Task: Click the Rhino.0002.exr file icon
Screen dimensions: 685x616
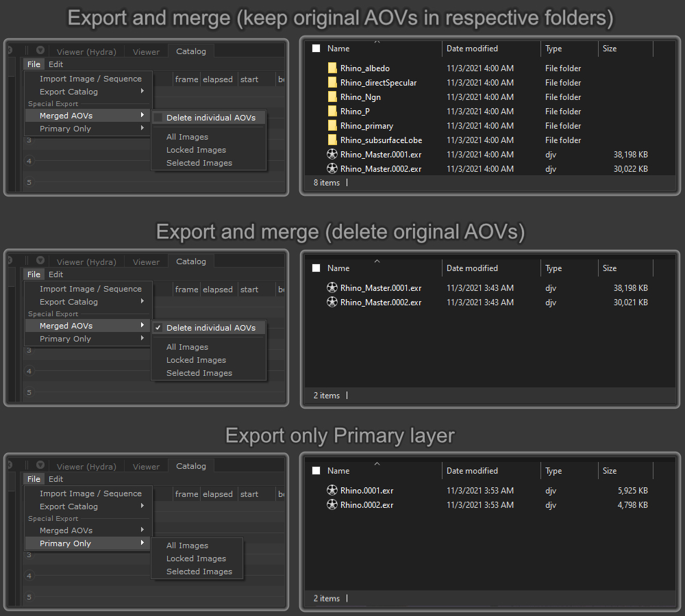Action: click(332, 504)
